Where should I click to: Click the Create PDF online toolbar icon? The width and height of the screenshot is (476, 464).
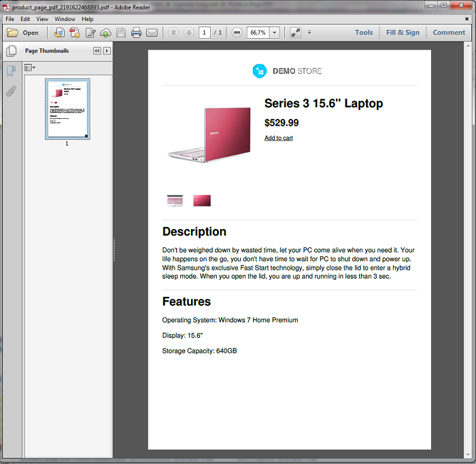tap(75, 33)
